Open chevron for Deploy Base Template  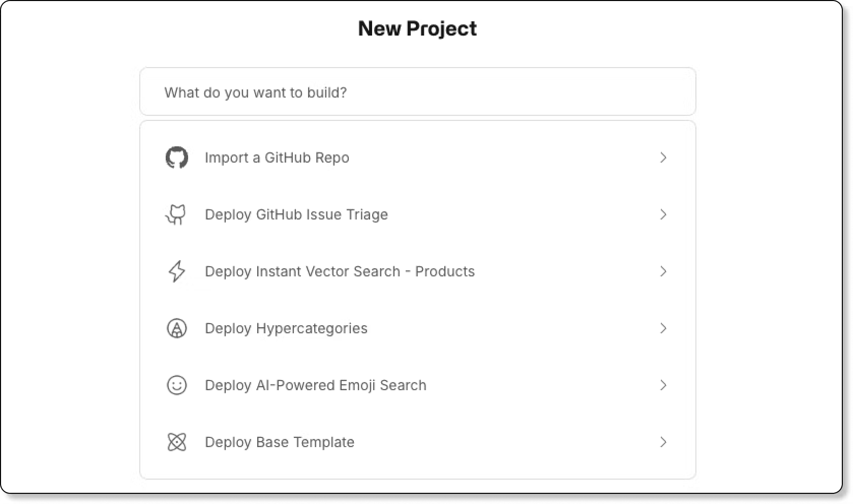coord(663,442)
